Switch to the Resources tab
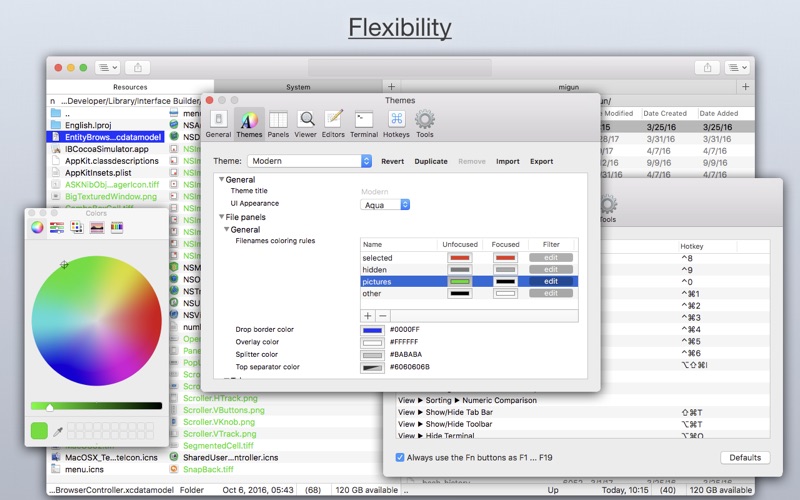The image size is (800, 500). (x=130, y=87)
